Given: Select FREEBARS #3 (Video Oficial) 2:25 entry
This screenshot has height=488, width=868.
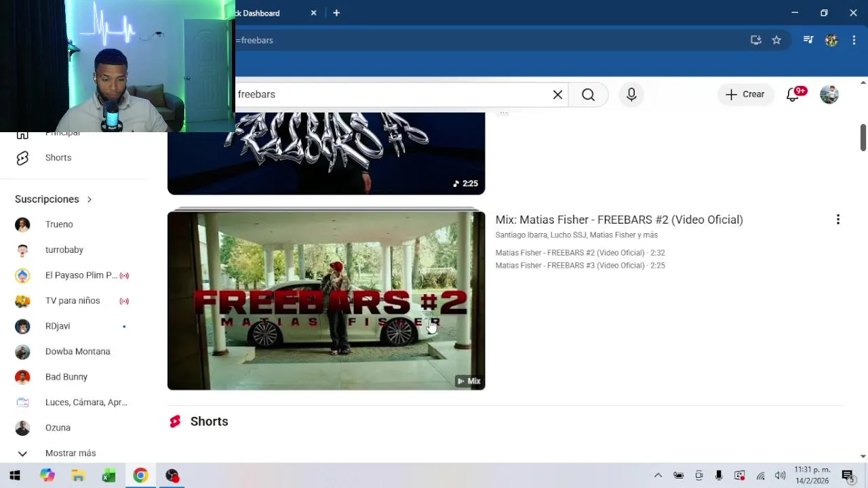Looking at the screenshot, I should (x=580, y=266).
